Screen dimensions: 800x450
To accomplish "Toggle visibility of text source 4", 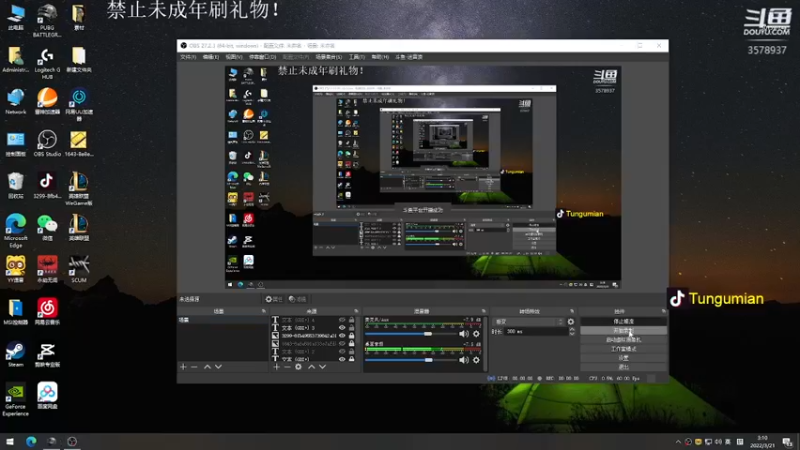I will click(342, 320).
